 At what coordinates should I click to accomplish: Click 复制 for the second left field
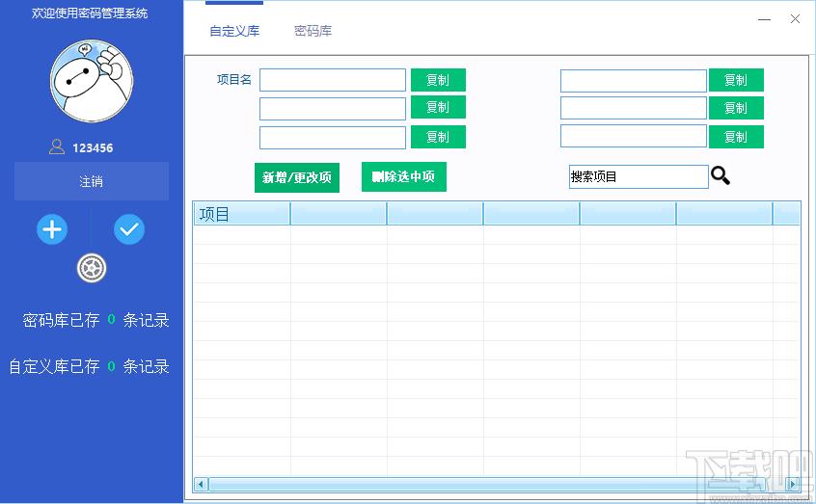point(438,107)
